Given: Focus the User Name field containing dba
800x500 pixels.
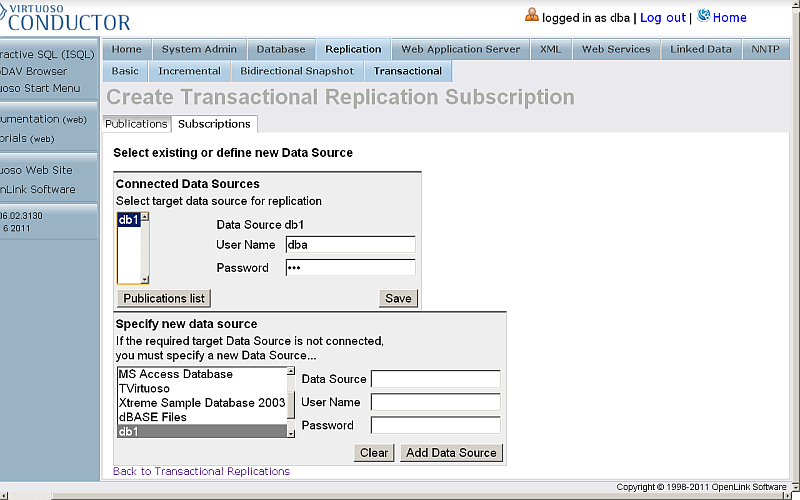Looking at the screenshot, I should point(350,245).
